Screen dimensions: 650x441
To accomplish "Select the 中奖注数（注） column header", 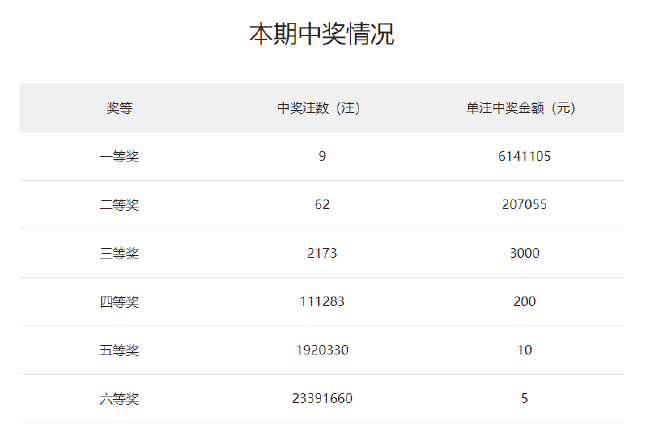I will [x=318, y=108].
